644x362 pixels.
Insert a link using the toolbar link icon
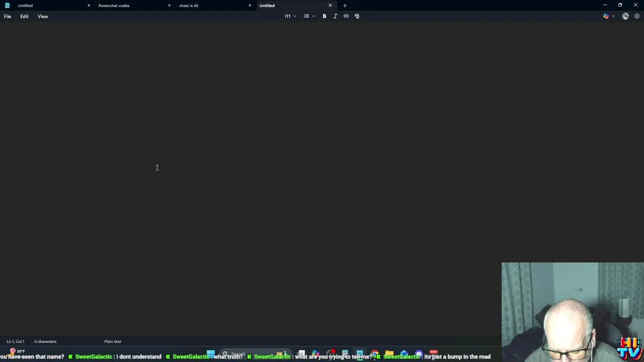coord(346,16)
